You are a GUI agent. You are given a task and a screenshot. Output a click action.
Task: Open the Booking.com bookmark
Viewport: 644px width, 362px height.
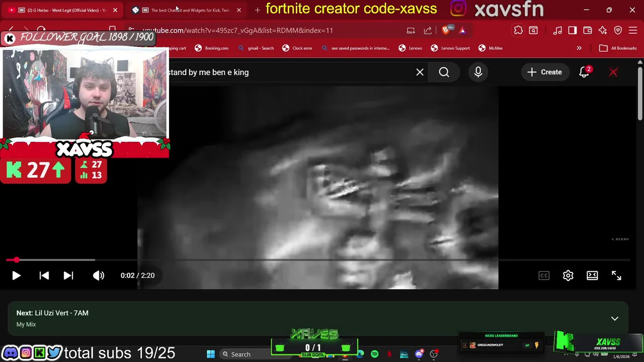point(212,48)
